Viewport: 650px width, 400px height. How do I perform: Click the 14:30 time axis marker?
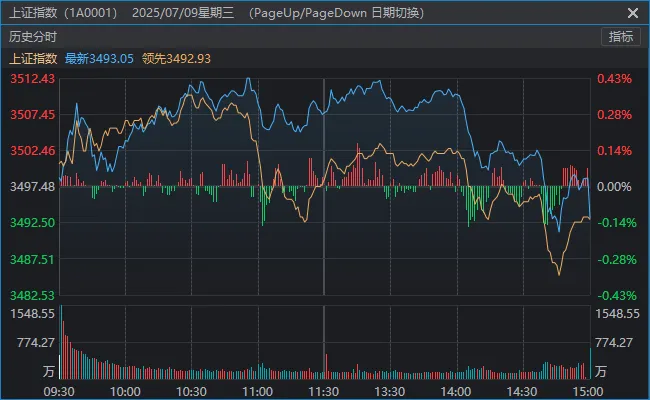point(523,391)
